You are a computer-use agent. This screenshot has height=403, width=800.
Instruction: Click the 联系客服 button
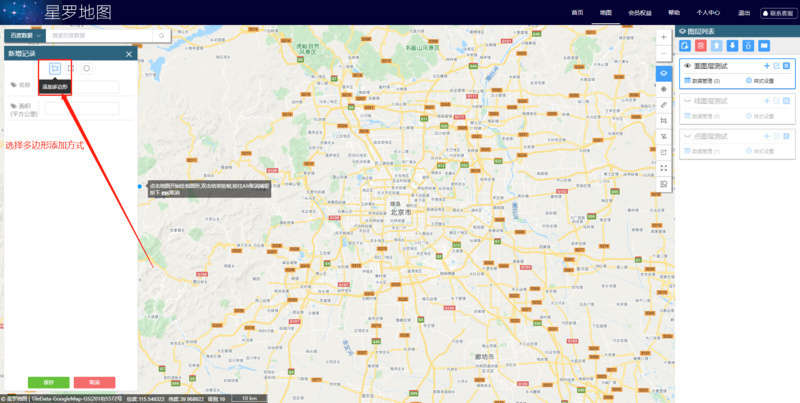779,13
